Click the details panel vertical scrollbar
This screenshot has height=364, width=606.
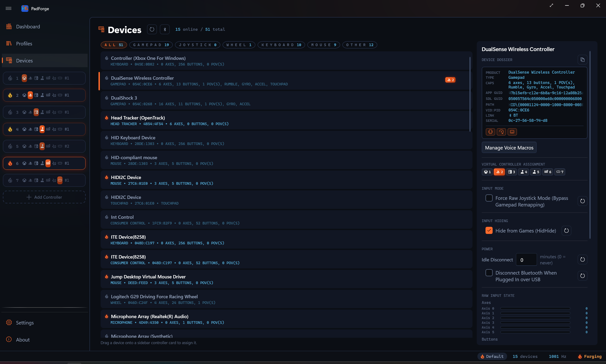click(x=590, y=145)
